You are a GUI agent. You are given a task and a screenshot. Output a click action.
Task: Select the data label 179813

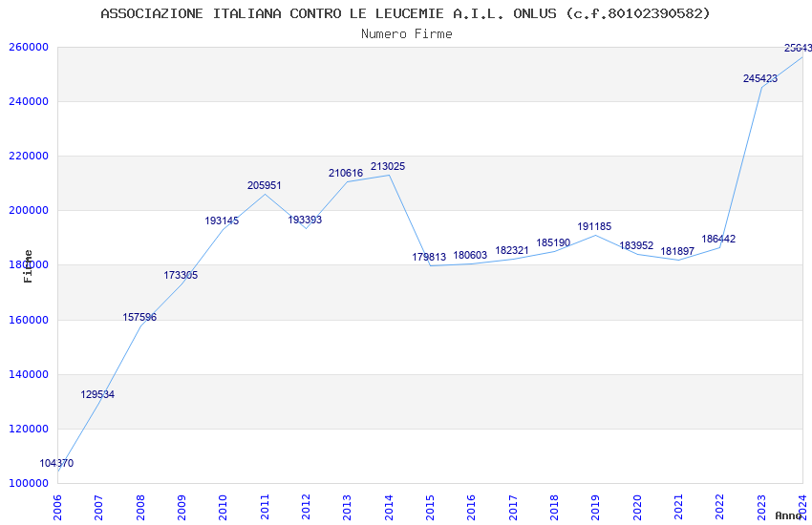429,257
